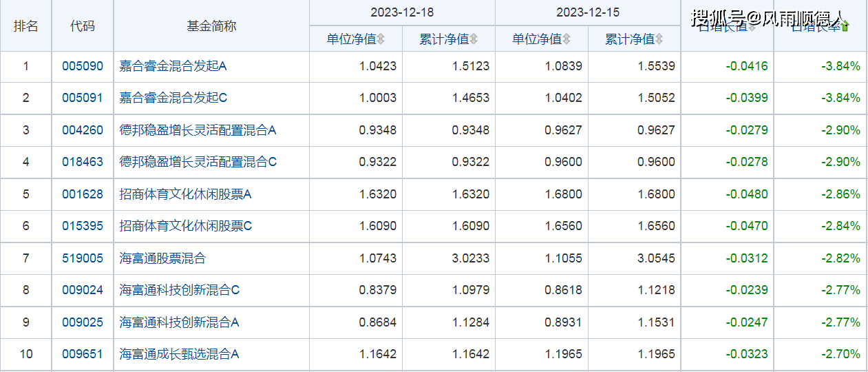The image size is (868, 372).
Task: Select cumulative value 1.5539
Action: click(x=657, y=66)
